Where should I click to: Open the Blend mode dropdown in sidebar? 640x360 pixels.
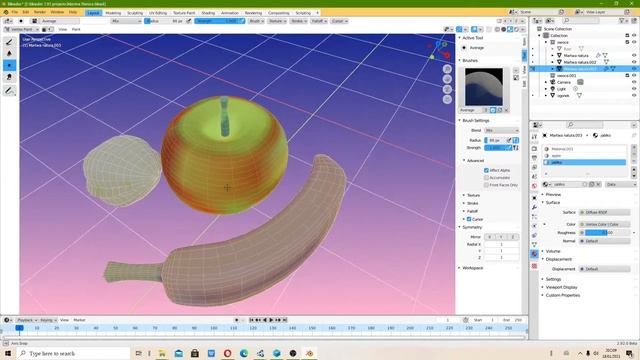[x=501, y=130]
